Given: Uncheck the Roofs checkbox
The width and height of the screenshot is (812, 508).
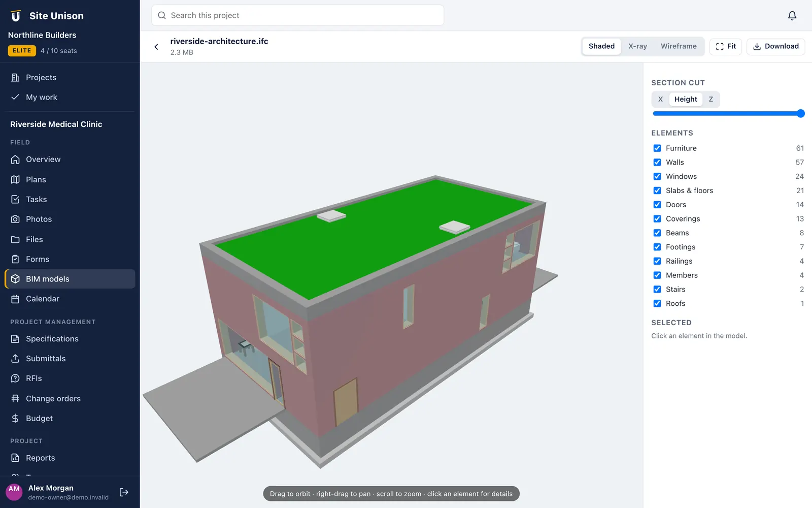Looking at the screenshot, I should tap(657, 303).
